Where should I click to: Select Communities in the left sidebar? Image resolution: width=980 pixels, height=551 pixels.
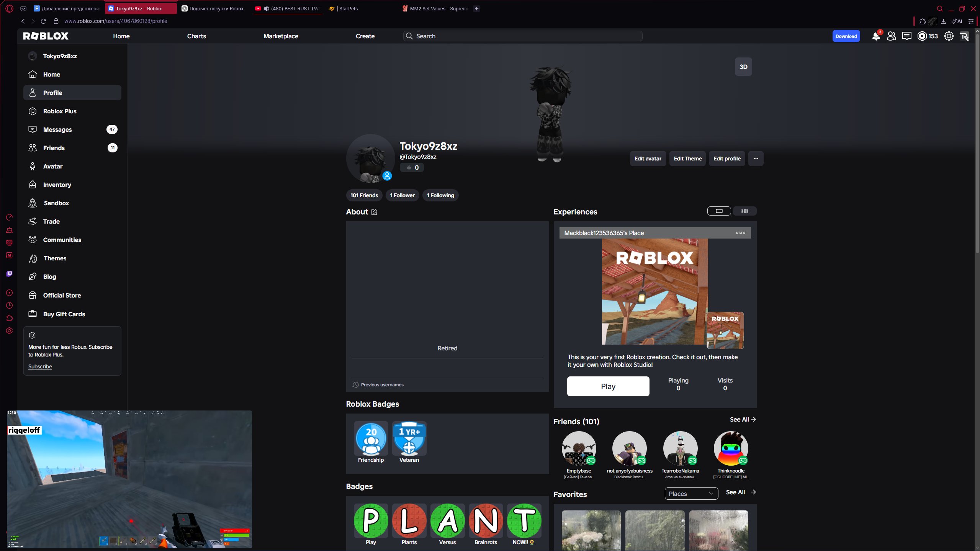tap(72, 240)
